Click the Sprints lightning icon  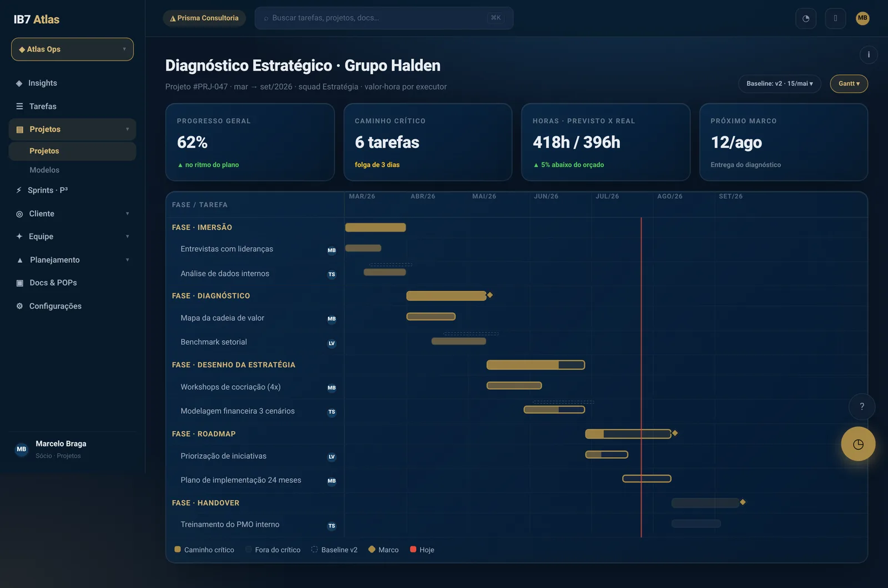click(19, 190)
